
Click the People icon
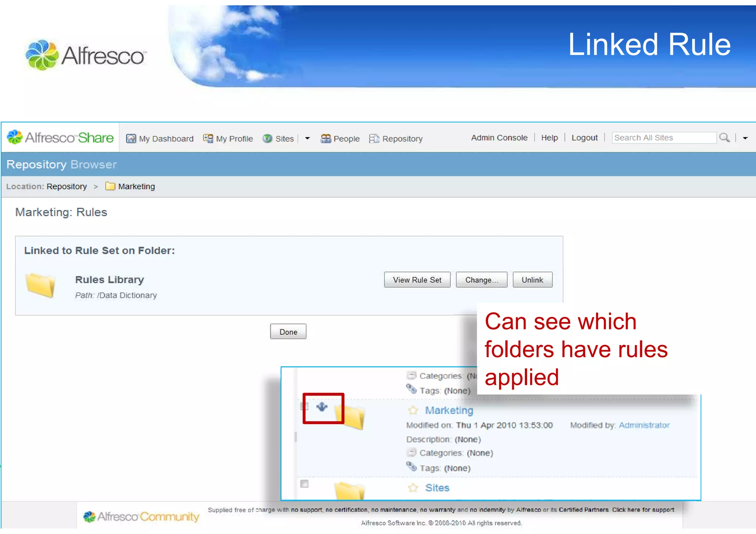pyautogui.click(x=326, y=138)
